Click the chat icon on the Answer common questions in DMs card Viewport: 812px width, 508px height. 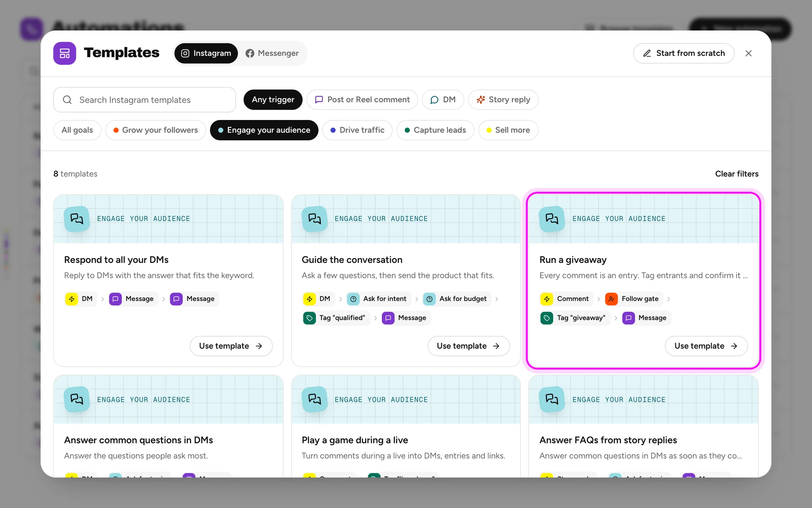tap(77, 399)
